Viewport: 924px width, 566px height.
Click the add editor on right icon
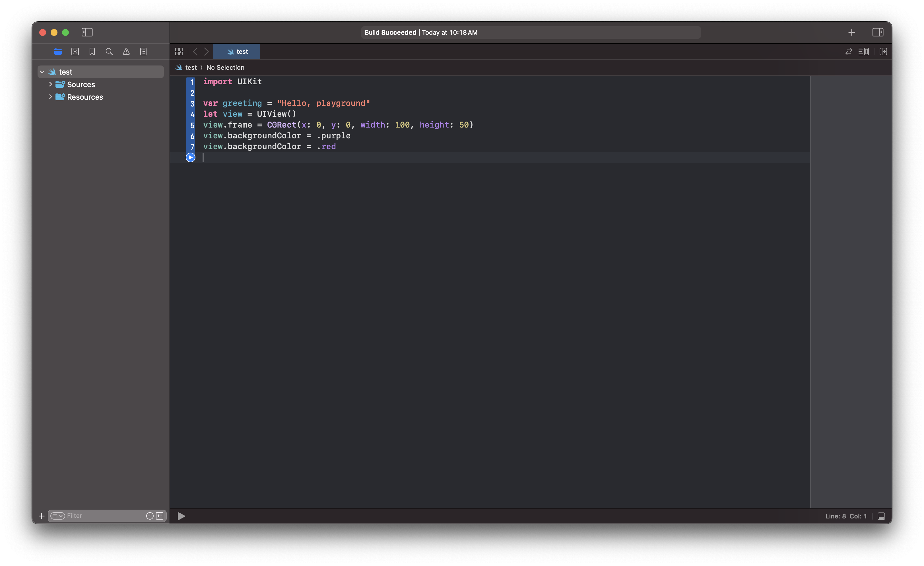883,52
